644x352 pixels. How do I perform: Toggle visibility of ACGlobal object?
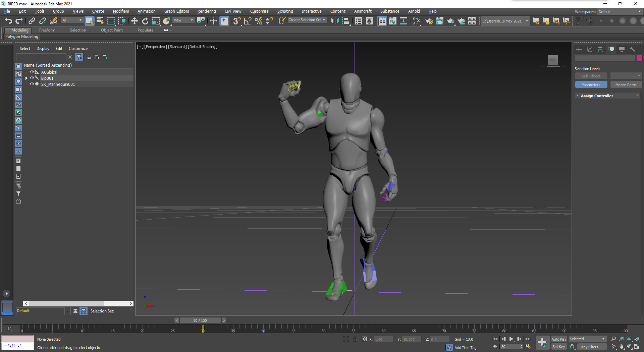32,72
